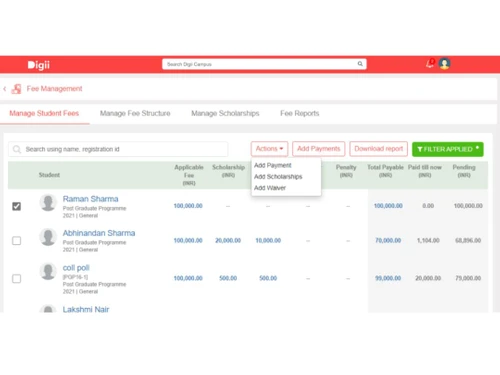Click the Fee Management heading
This screenshot has height=375, width=500.
(x=54, y=89)
